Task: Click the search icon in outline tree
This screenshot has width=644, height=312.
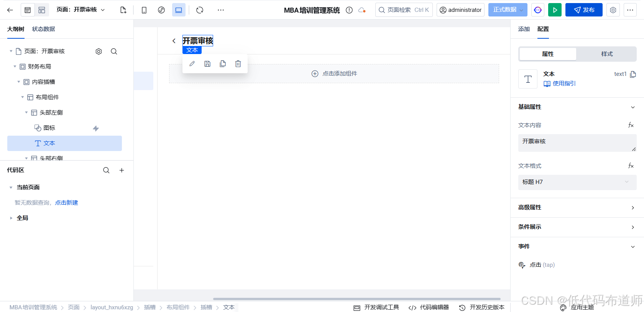Action: click(x=114, y=51)
